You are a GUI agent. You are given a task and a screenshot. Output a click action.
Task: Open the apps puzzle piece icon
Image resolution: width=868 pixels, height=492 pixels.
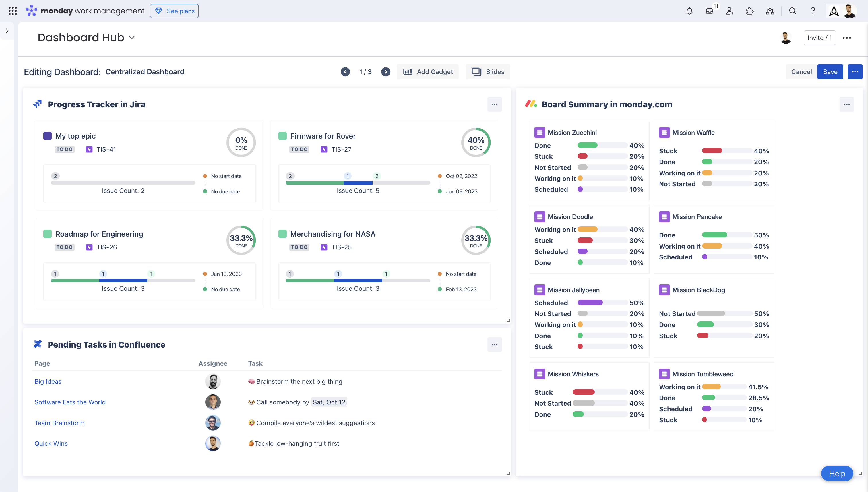(x=750, y=11)
